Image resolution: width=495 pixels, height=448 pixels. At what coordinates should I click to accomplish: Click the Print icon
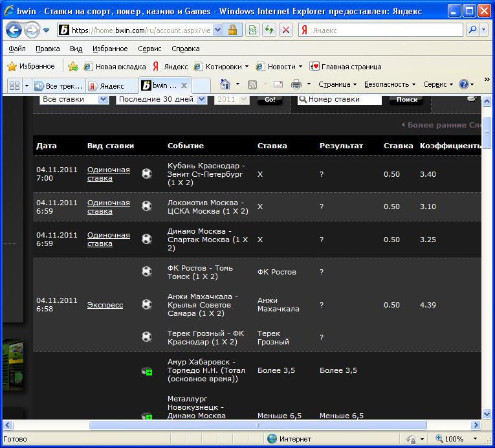[296, 84]
